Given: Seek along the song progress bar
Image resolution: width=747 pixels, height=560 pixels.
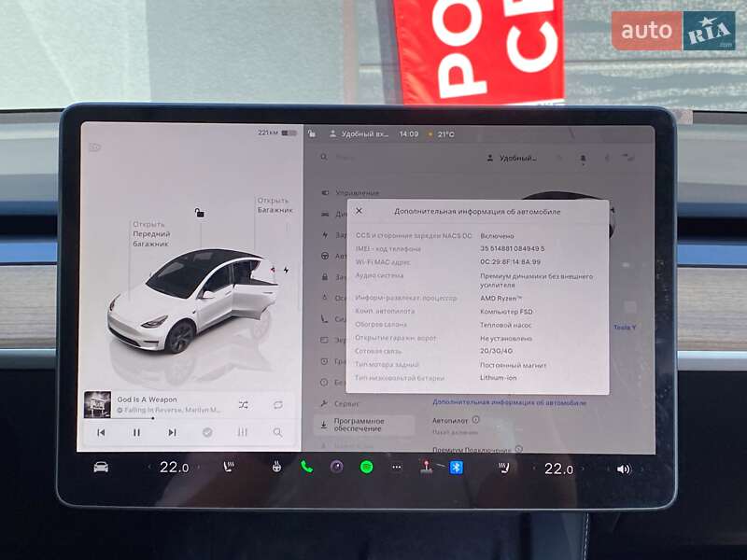Looking at the screenshot, I should 189,418.
